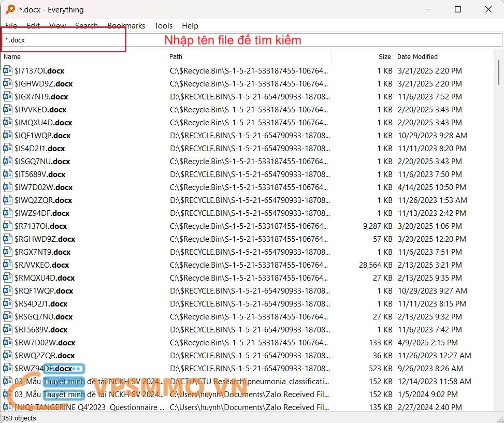
Task: Click the Word icon beside $IGX7NT9.docx
Action: [7, 96]
